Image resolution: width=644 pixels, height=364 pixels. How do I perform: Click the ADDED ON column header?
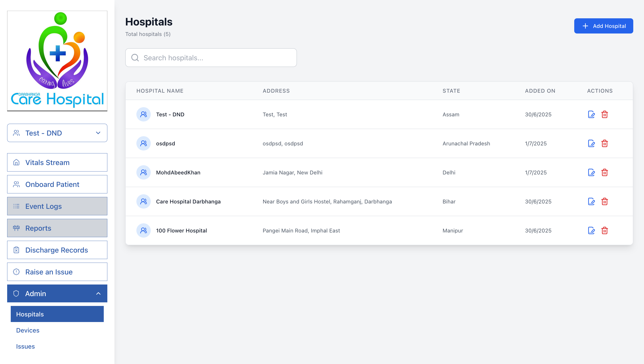click(x=540, y=91)
